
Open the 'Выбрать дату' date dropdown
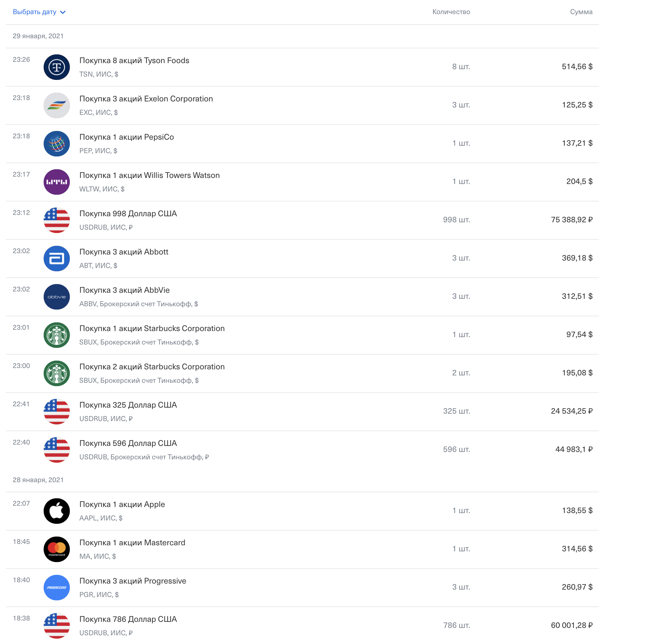pos(35,12)
